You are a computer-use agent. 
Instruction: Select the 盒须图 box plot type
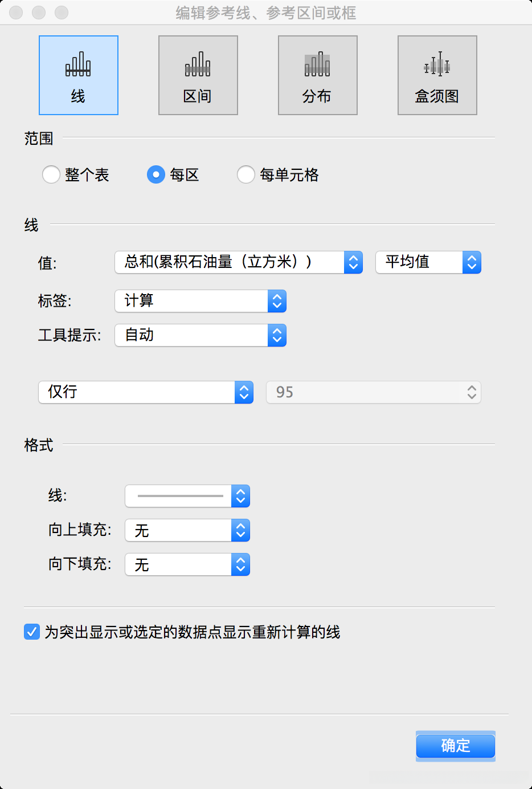437,75
